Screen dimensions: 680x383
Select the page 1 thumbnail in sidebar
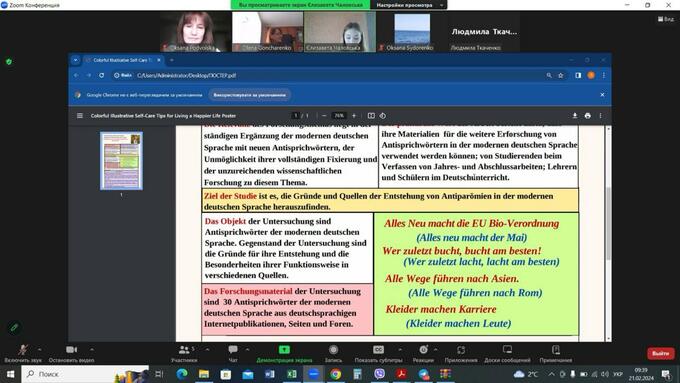tap(121, 161)
